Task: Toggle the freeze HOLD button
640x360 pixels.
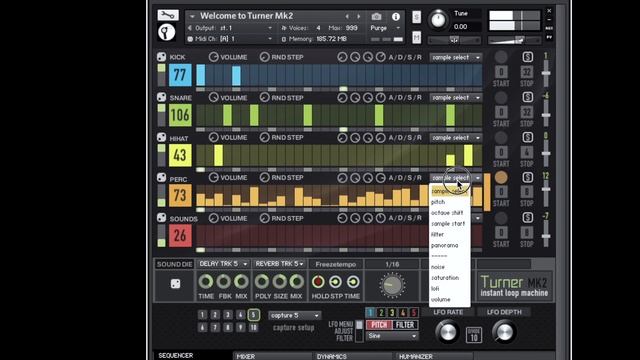Action: (x=318, y=282)
